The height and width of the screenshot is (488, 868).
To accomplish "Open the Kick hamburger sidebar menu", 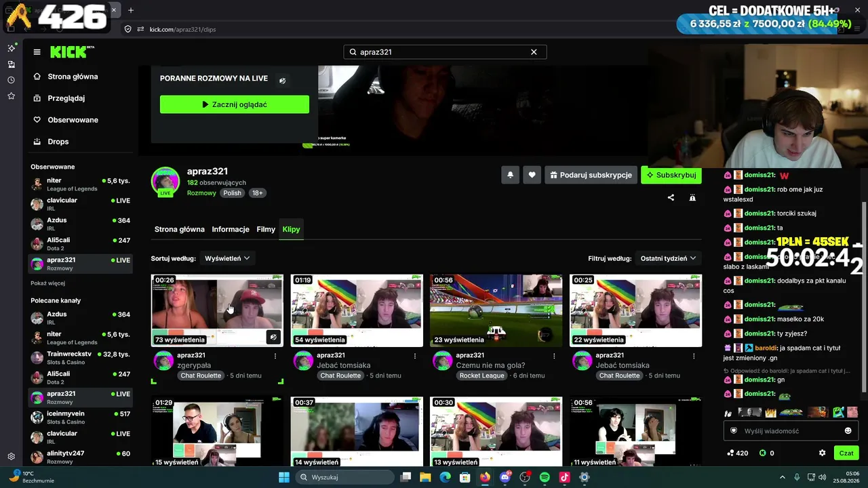I will point(37,52).
